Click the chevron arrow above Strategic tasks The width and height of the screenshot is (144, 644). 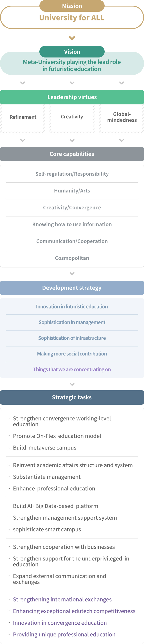point(72,384)
